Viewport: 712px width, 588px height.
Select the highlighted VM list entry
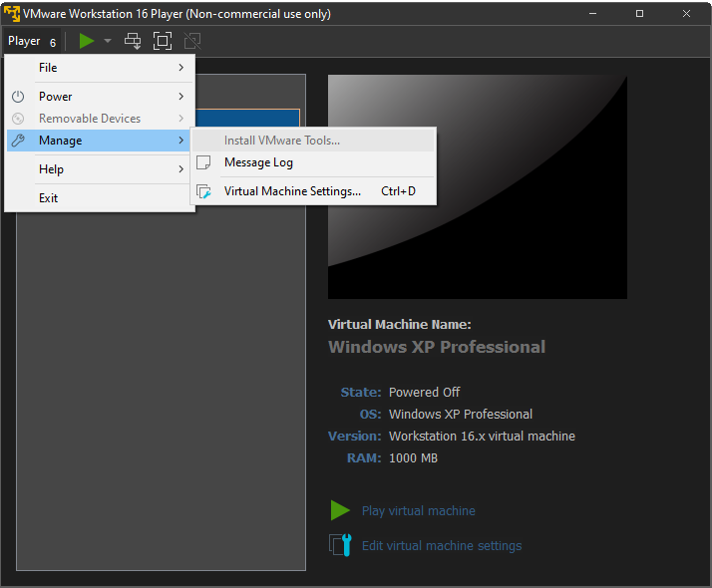[x=248, y=118]
